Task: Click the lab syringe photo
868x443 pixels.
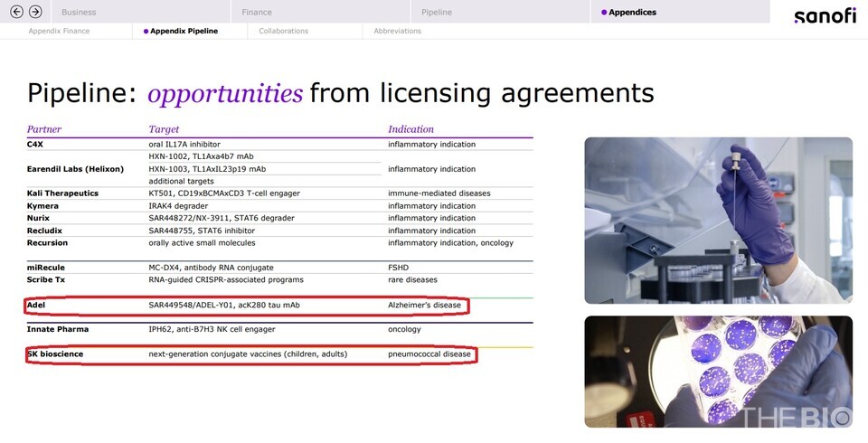Action: (718, 220)
